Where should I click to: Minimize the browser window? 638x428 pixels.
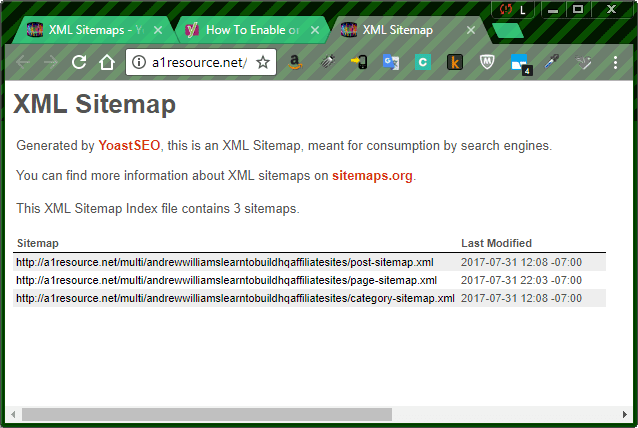click(x=553, y=9)
